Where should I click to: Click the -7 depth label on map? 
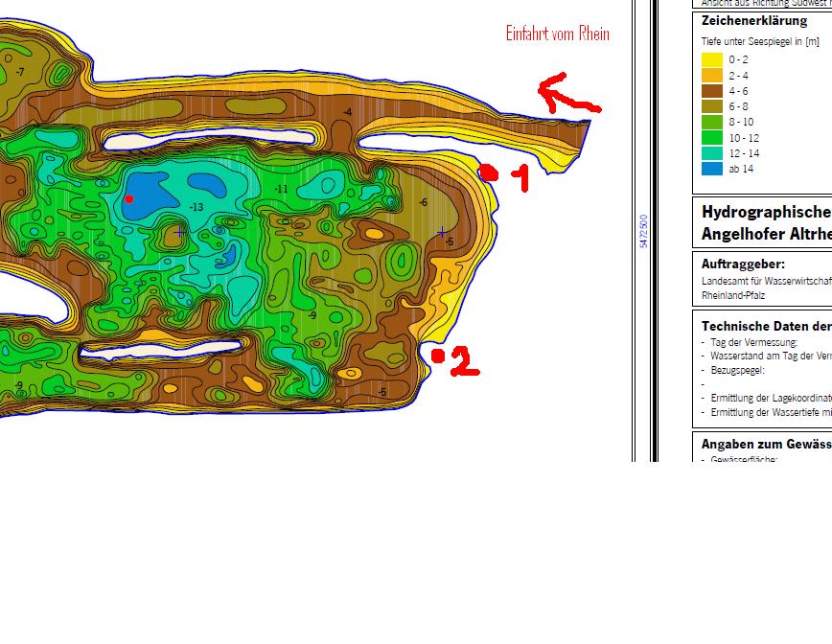[x=20, y=72]
